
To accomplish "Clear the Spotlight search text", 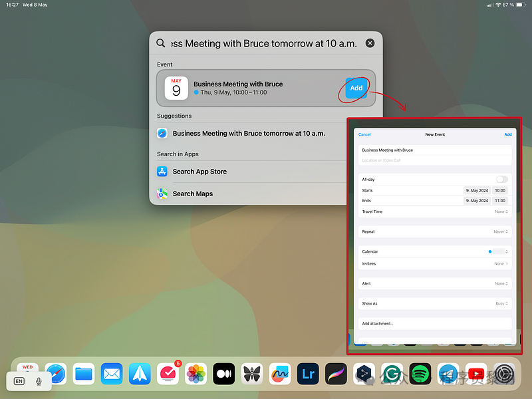I will [x=370, y=43].
